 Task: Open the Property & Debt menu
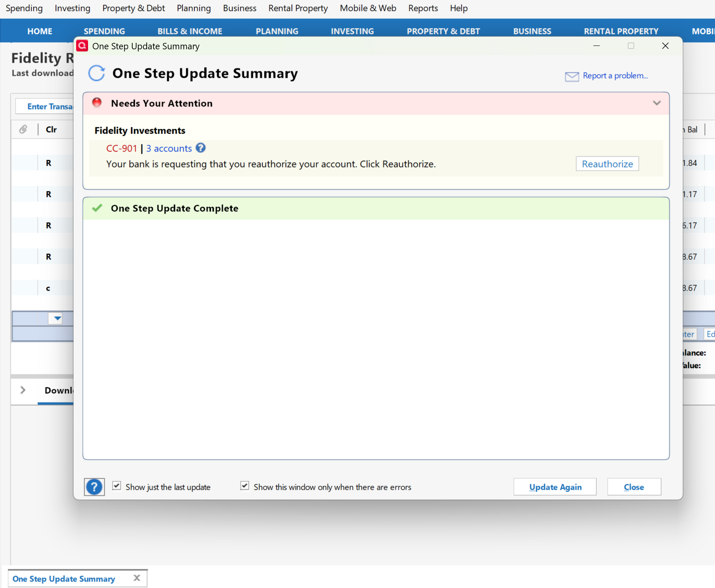[134, 8]
